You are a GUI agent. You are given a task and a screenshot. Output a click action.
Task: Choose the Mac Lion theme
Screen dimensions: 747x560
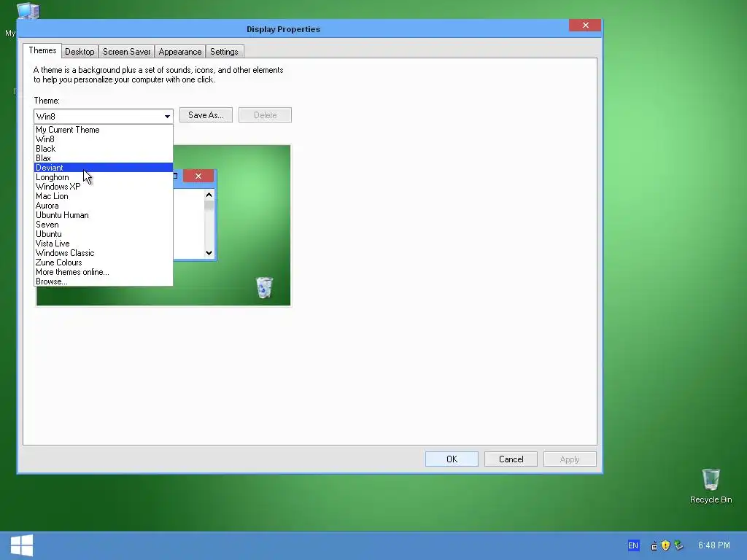tap(104, 196)
